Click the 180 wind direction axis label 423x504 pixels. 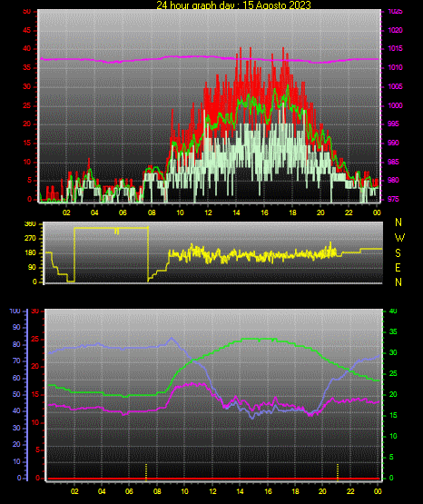[30, 253]
